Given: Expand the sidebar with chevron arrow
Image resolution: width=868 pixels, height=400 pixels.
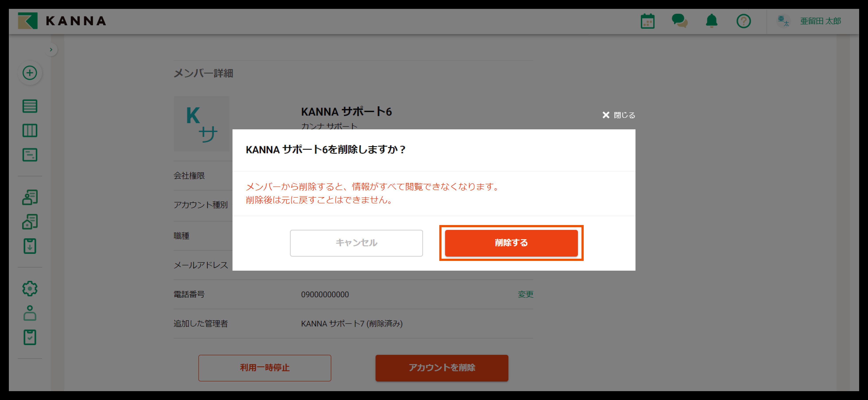Looking at the screenshot, I should (51, 50).
